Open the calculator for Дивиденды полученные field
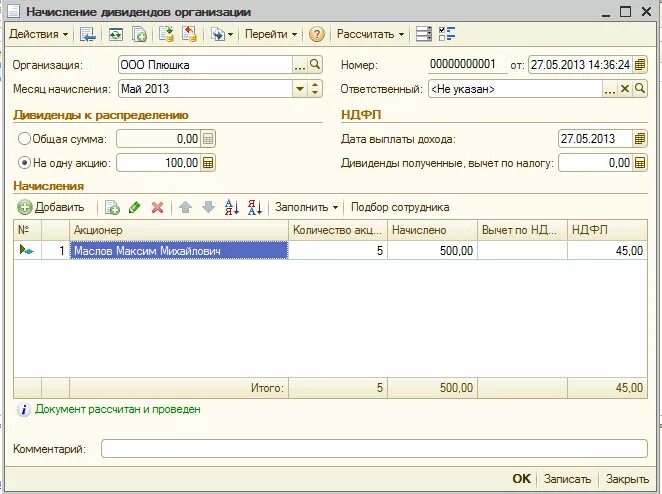The height and width of the screenshot is (494, 662). pos(640,163)
